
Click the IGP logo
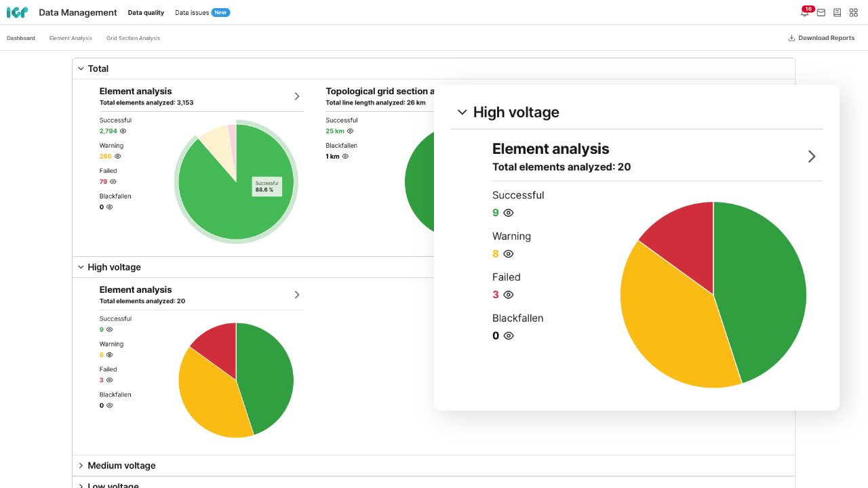coord(17,12)
